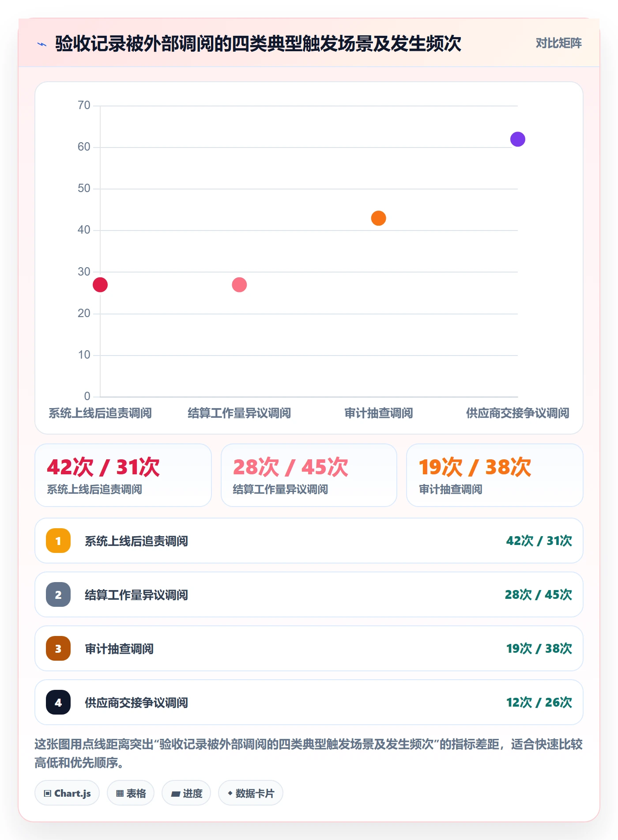The height and width of the screenshot is (840, 618).
Task: Click the 数据卡片 tag
Action: 251,793
